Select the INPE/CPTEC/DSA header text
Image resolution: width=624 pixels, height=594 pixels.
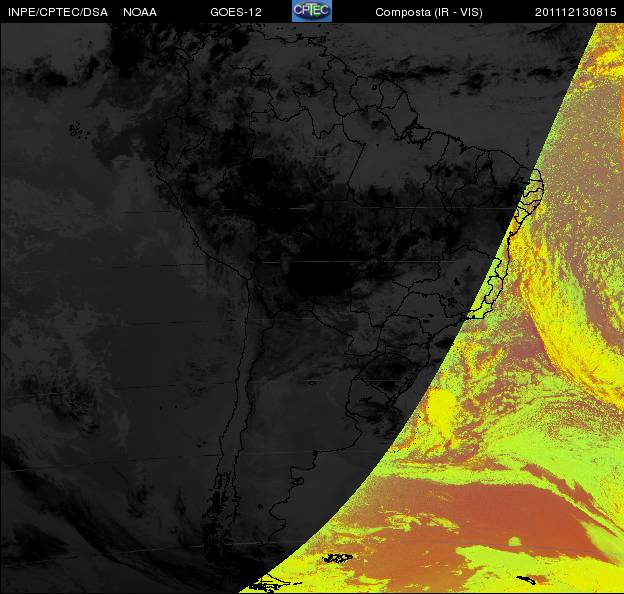click(x=58, y=12)
